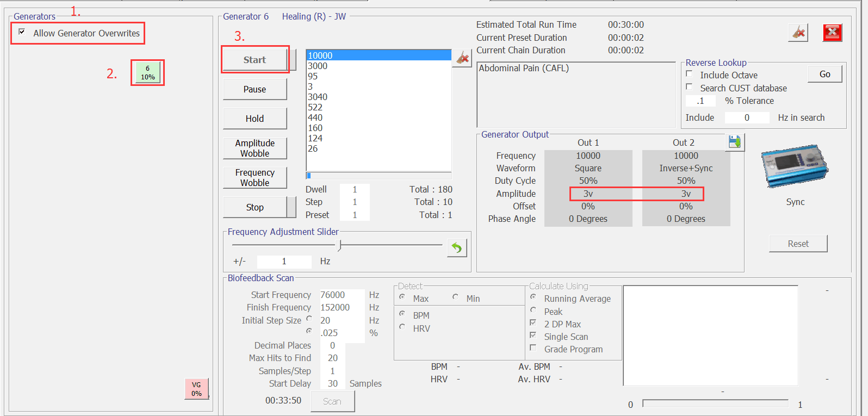Click the Out 1 Amplitude 3v value
Screen dimensions: 868x416
588,194
